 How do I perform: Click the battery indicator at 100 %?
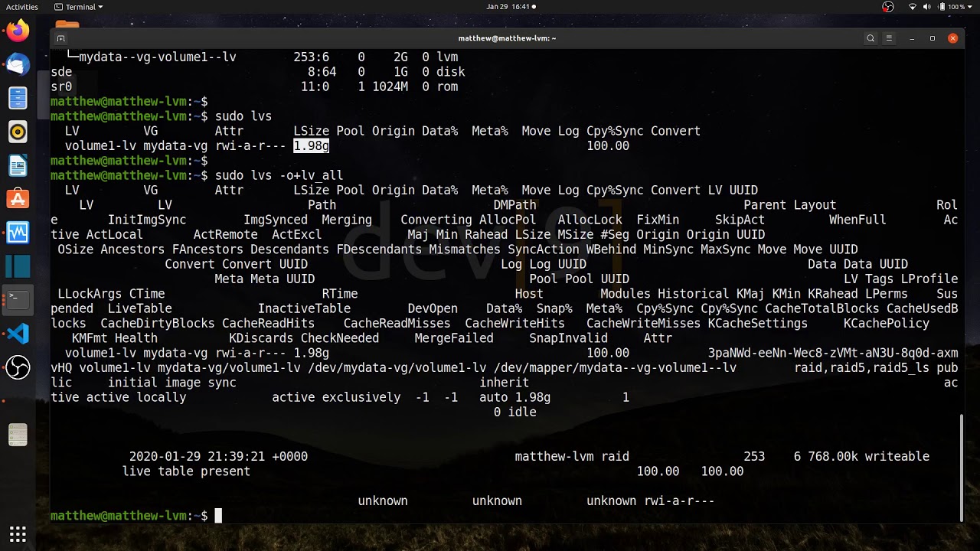click(x=950, y=7)
